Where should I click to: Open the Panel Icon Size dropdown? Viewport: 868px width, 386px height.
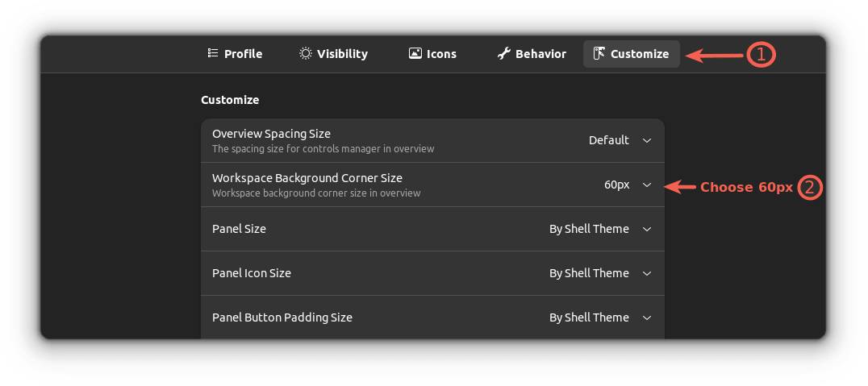click(600, 273)
